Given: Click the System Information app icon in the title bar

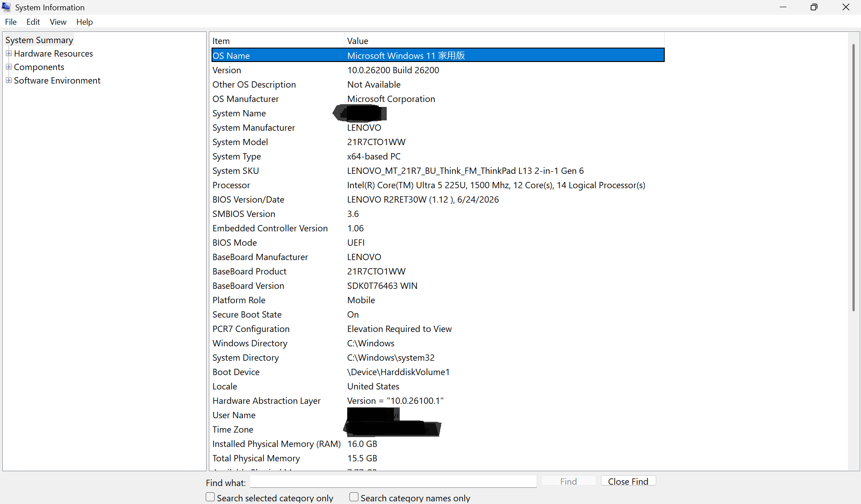Looking at the screenshot, I should click(x=6, y=7).
